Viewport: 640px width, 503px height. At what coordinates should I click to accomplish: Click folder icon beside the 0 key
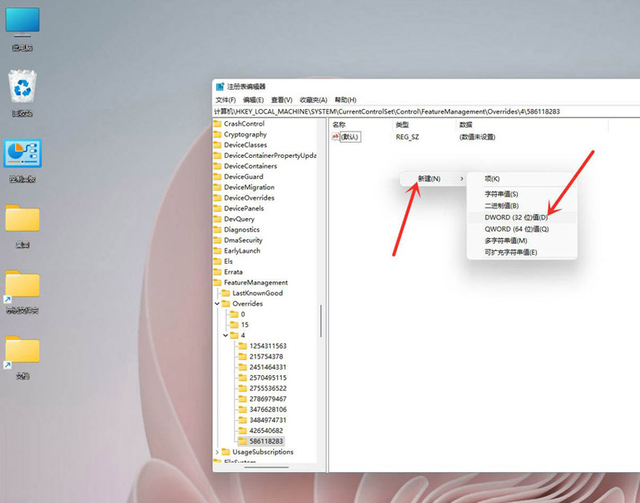coord(234,314)
